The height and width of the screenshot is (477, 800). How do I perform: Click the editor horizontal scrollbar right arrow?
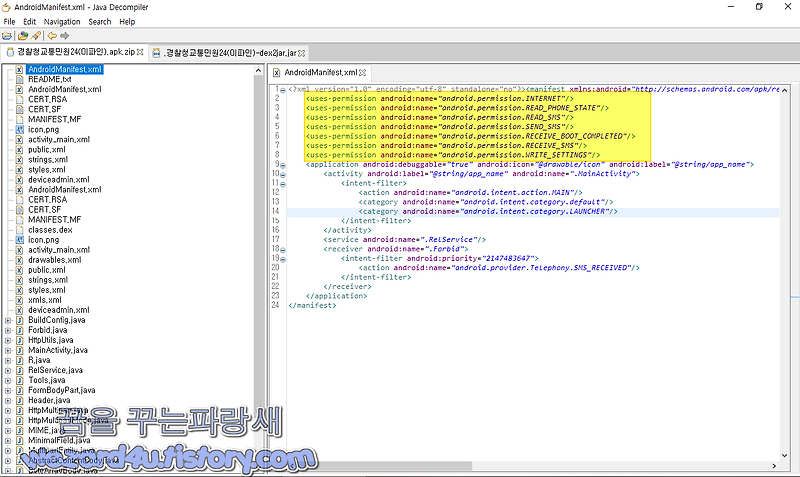[774, 466]
